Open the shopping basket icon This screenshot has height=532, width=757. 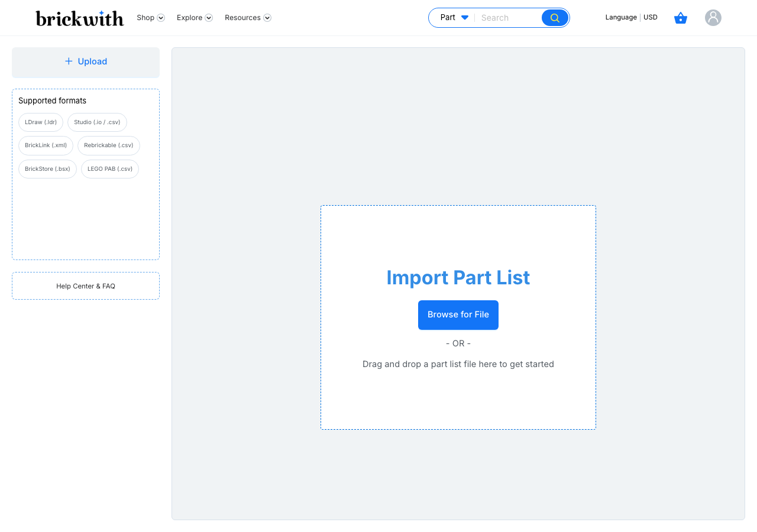tap(681, 18)
